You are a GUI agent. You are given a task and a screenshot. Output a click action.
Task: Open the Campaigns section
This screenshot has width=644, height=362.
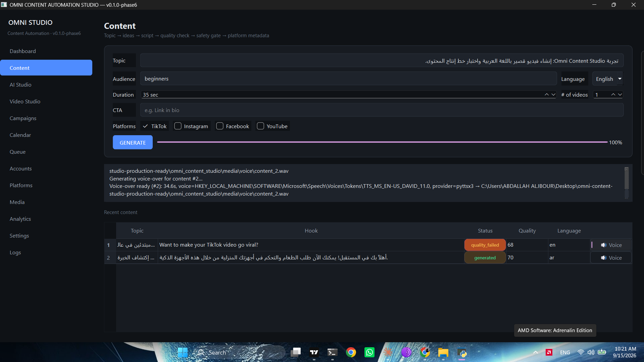(46, 118)
